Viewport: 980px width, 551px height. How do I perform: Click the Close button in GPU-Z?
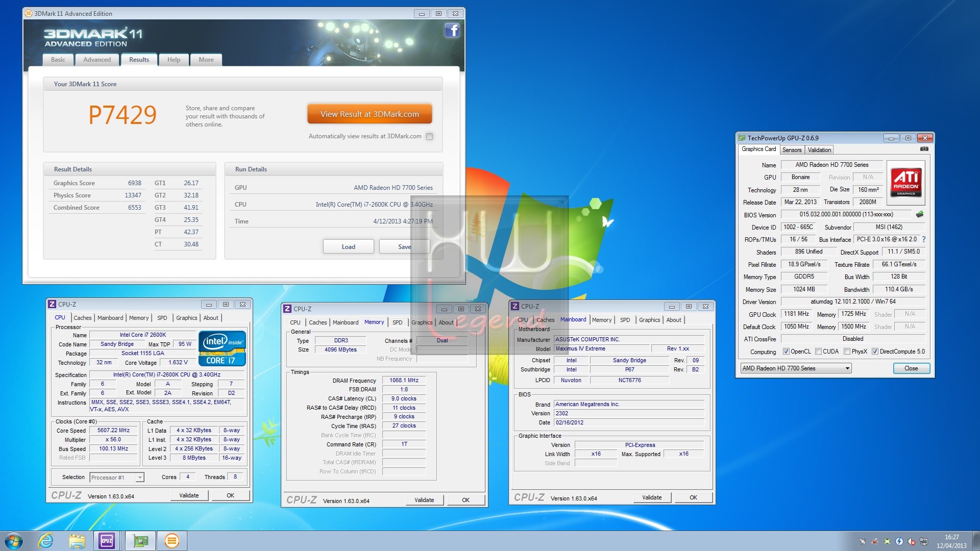click(x=911, y=368)
